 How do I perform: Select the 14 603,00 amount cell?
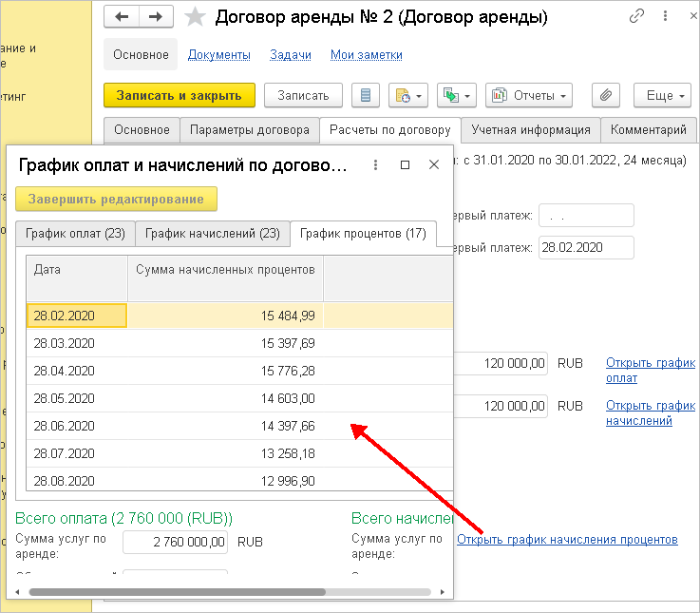[x=225, y=398]
